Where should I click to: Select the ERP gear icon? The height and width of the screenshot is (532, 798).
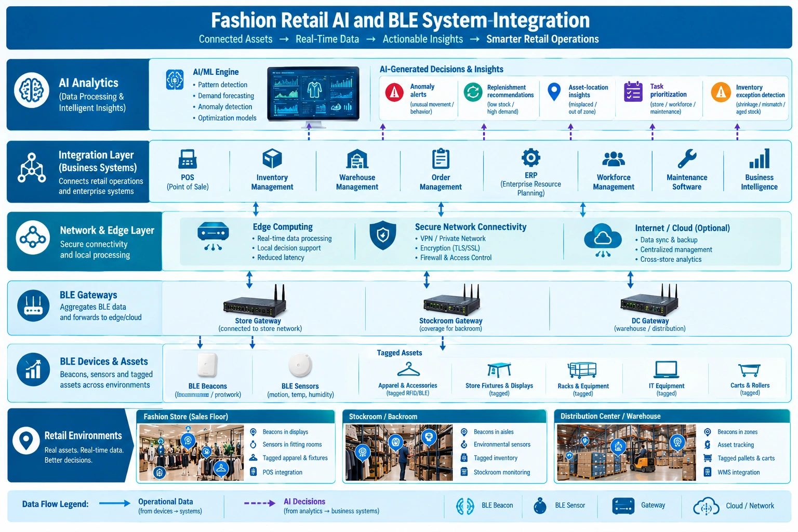531,157
